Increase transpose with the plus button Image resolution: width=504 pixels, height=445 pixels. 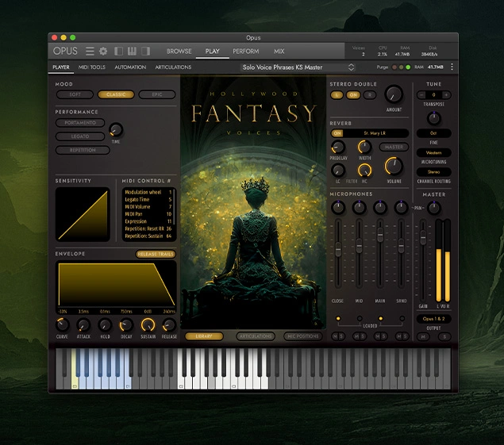[x=446, y=94]
